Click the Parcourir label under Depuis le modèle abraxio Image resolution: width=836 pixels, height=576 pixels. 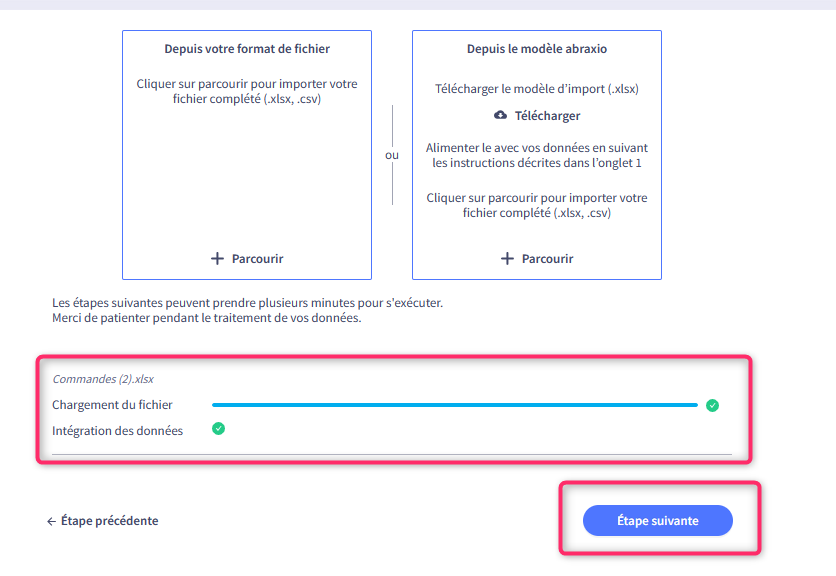pos(548,259)
